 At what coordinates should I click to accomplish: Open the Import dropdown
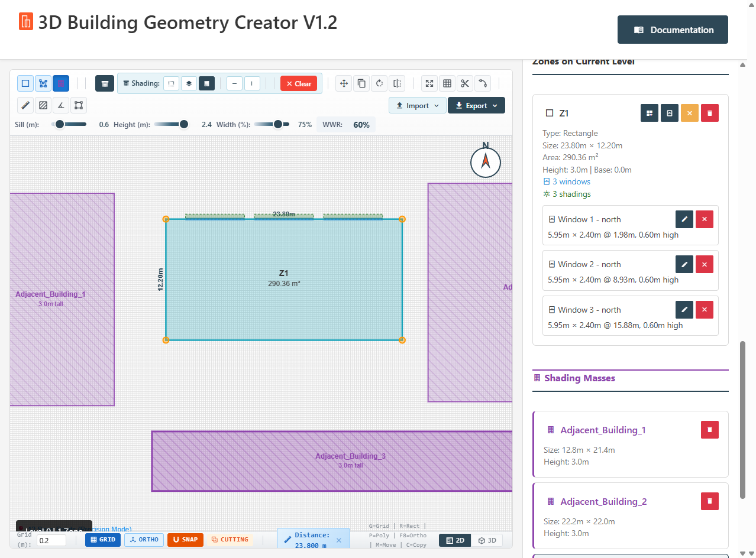[417, 106]
